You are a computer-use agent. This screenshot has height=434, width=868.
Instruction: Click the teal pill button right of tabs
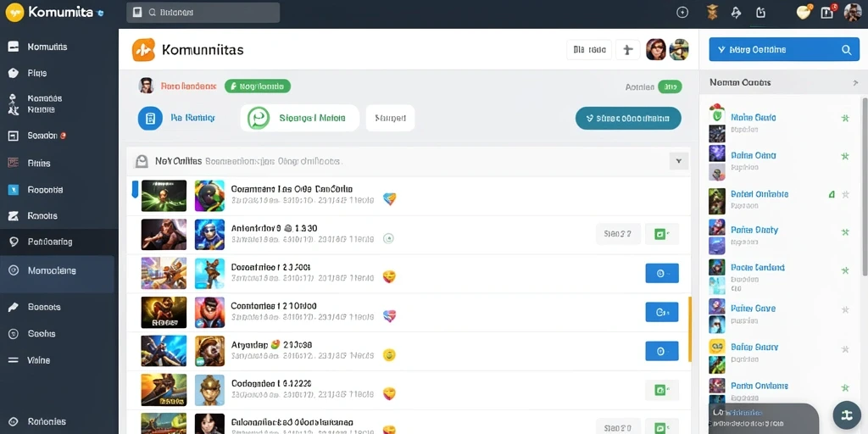tap(628, 118)
